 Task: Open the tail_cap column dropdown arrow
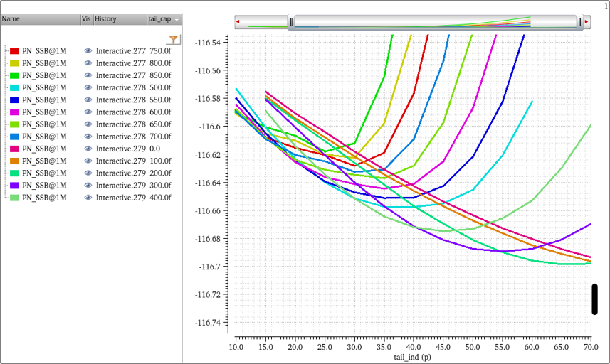click(x=177, y=19)
